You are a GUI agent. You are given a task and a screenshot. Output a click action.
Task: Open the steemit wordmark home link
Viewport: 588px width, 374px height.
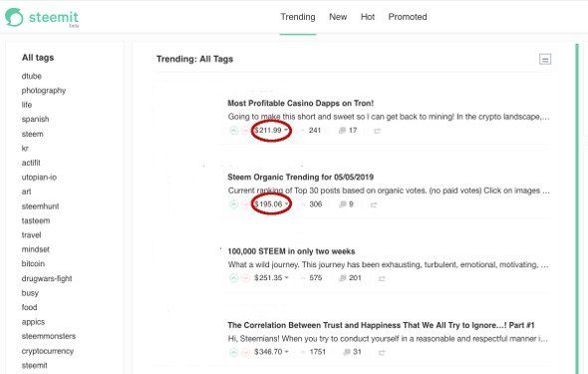[54, 17]
